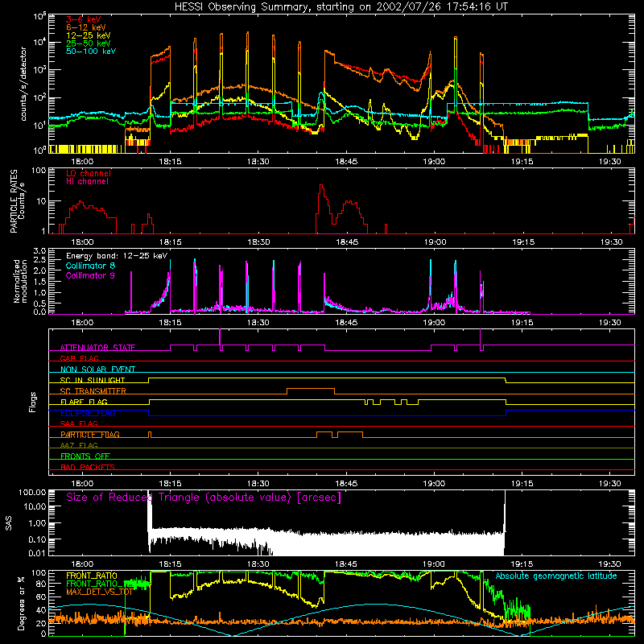Click the NON_SOLAR_EVENT flag label
This screenshot has height=644, width=644.
(97, 369)
